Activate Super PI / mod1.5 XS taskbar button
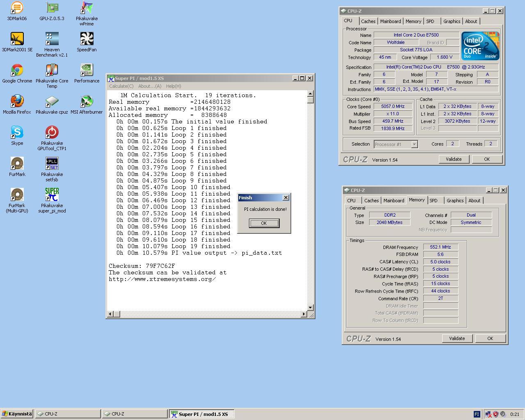The height and width of the screenshot is (420, 525). (202, 414)
